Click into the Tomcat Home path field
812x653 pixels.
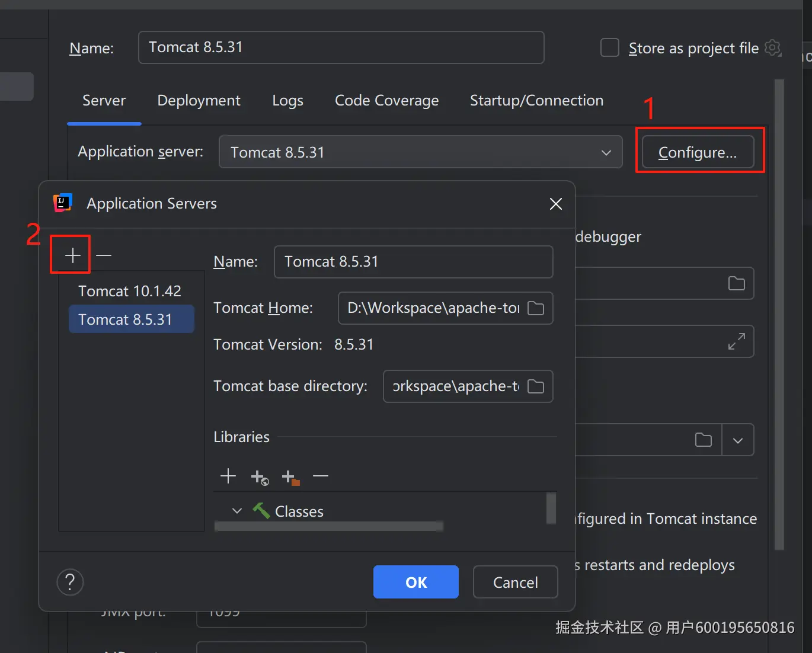pos(433,308)
